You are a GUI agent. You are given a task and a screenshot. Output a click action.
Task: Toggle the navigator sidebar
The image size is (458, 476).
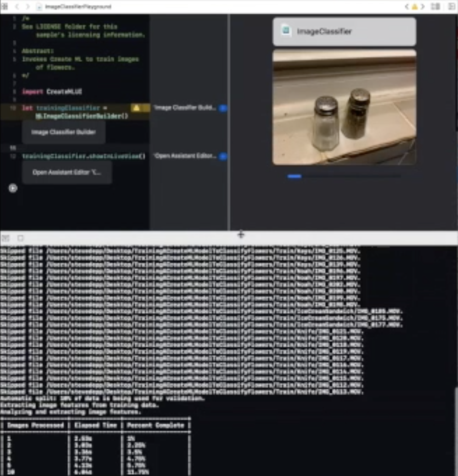point(5,7)
